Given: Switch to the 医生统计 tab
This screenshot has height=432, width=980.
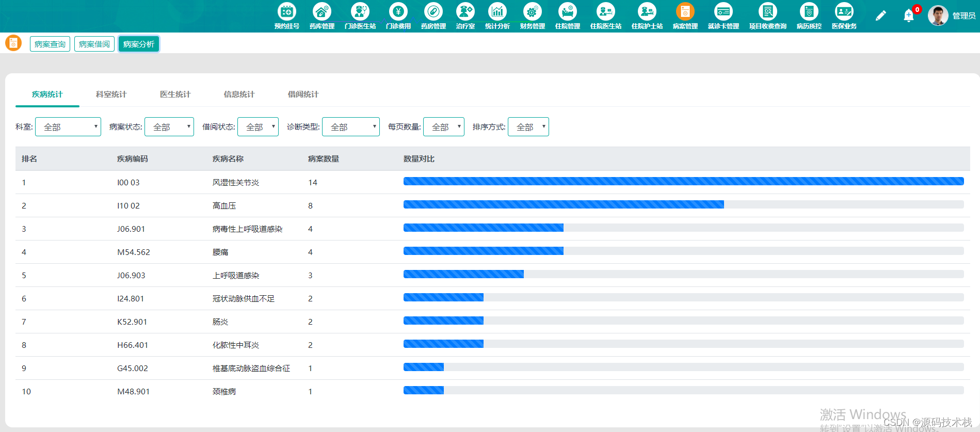Looking at the screenshot, I should tap(175, 94).
